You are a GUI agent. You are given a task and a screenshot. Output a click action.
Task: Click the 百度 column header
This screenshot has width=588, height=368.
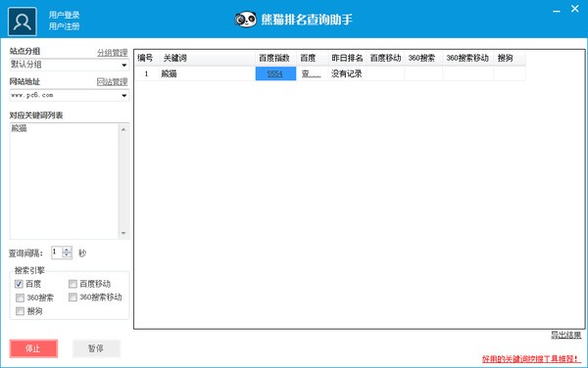click(x=312, y=58)
